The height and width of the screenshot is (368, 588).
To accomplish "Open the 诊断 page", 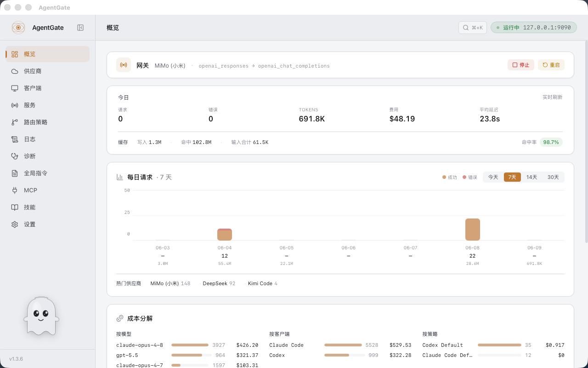I will click(x=47, y=156).
